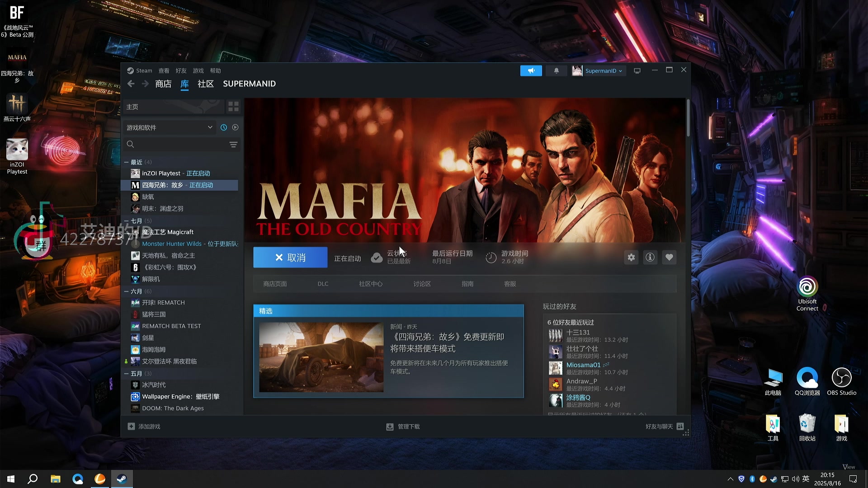868x488 pixels.
Task: Open Ubisoft Connect desktop icon
Action: (807, 294)
